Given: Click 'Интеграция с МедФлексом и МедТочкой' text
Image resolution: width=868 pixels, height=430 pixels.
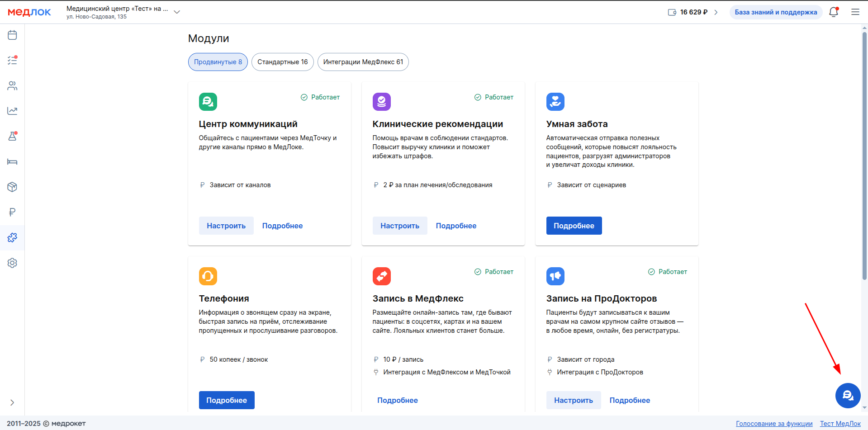Looking at the screenshot, I should (x=447, y=372).
